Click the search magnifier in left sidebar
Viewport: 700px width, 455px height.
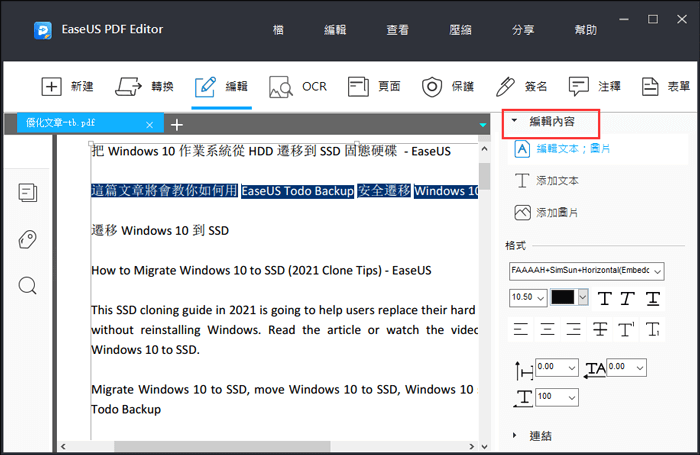tap(28, 286)
